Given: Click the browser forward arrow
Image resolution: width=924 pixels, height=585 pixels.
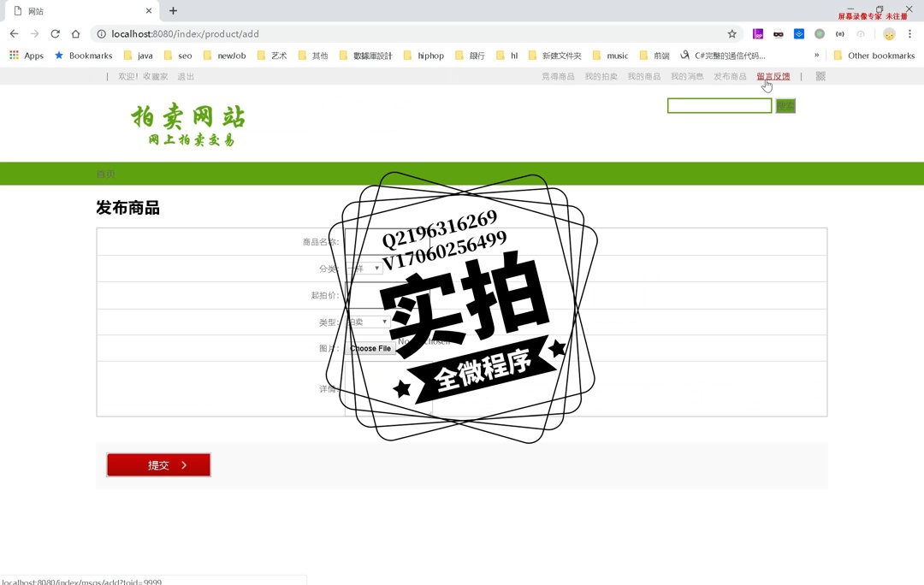Looking at the screenshot, I should pos(35,34).
